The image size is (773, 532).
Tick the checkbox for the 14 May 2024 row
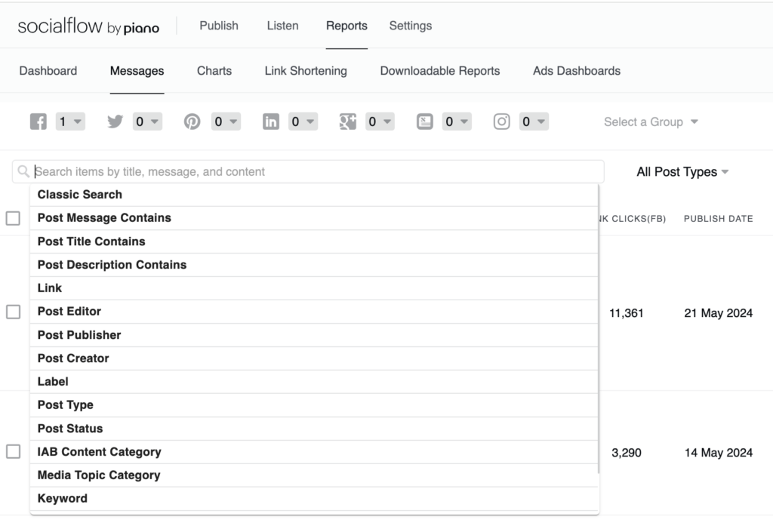(x=13, y=452)
